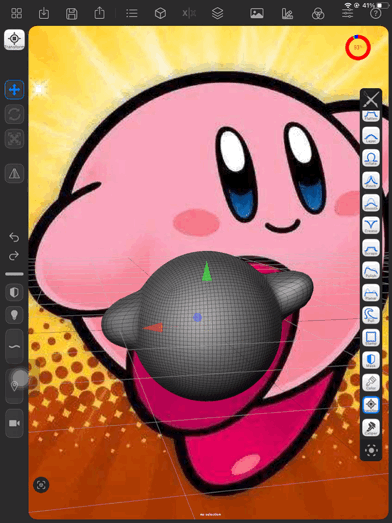This screenshot has width=392, height=523.
Task: Tap the focus frame icon at bottom-left
Action: pos(41,485)
